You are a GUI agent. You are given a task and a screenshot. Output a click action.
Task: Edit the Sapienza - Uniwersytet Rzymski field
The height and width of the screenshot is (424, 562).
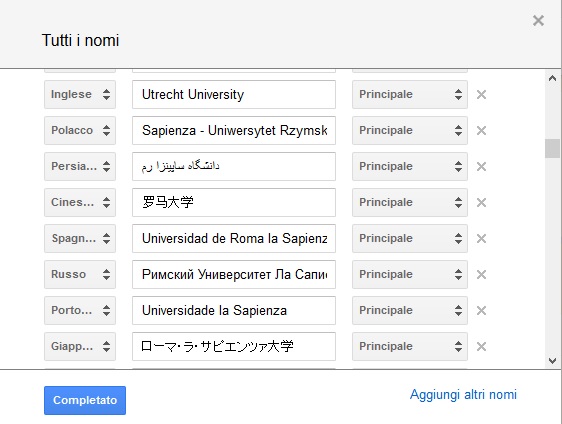234,130
